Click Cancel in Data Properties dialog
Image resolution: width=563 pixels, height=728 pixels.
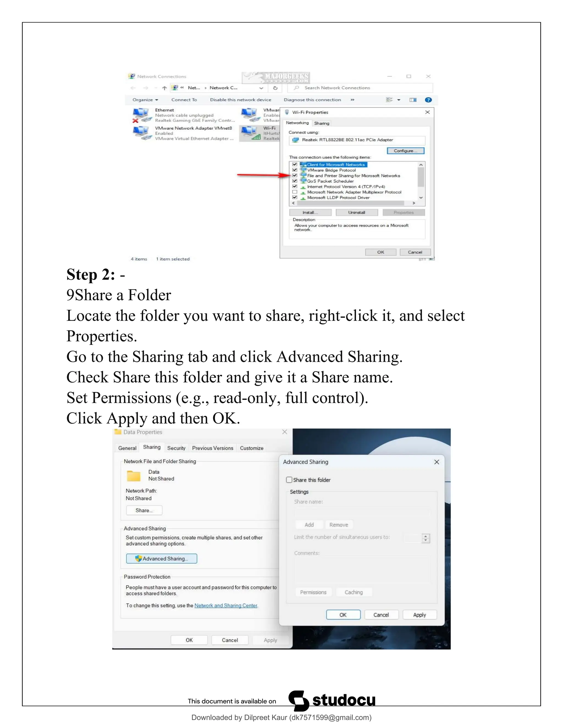230,640
